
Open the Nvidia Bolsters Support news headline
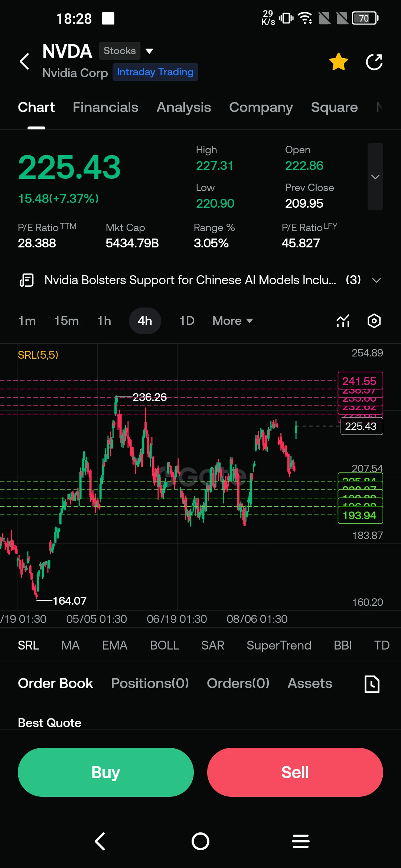pyautogui.click(x=190, y=280)
